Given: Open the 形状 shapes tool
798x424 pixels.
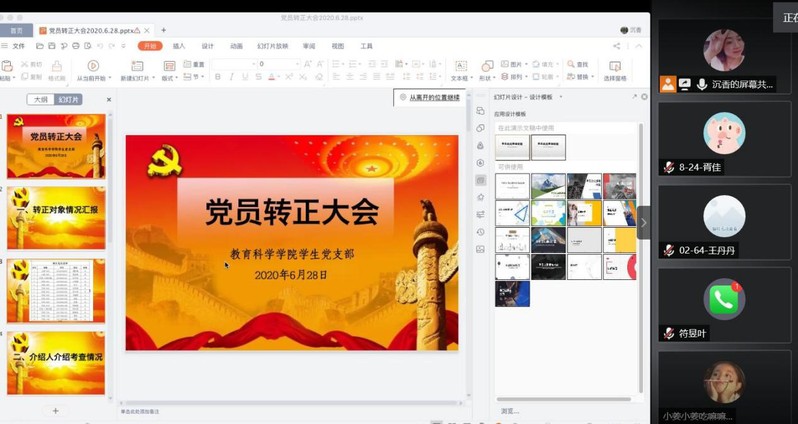Looking at the screenshot, I should tap(487, 67).
